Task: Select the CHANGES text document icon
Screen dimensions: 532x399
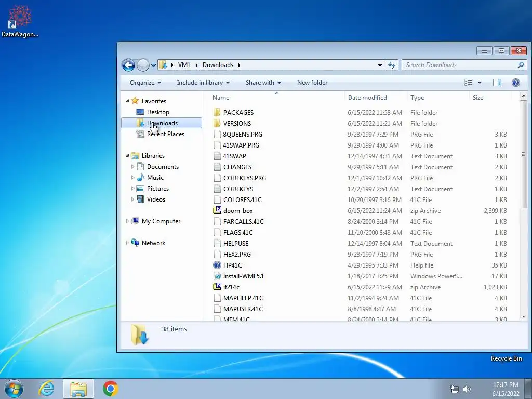Action: coord(217,167)
